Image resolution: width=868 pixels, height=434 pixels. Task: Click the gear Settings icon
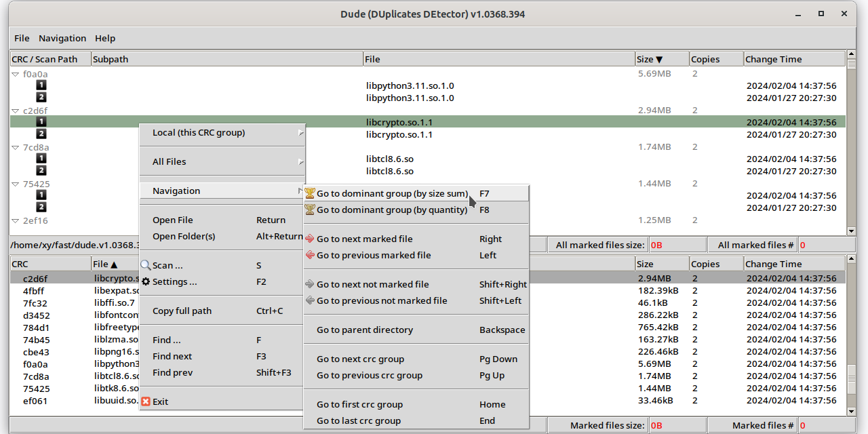pyautogui.click(x=145, y=282)
